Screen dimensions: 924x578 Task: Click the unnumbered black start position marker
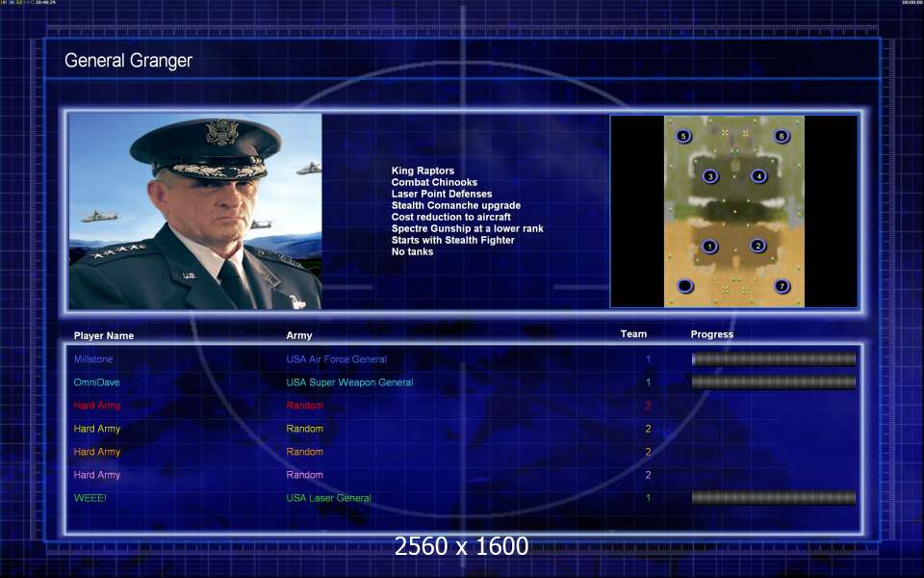point(684,286)
